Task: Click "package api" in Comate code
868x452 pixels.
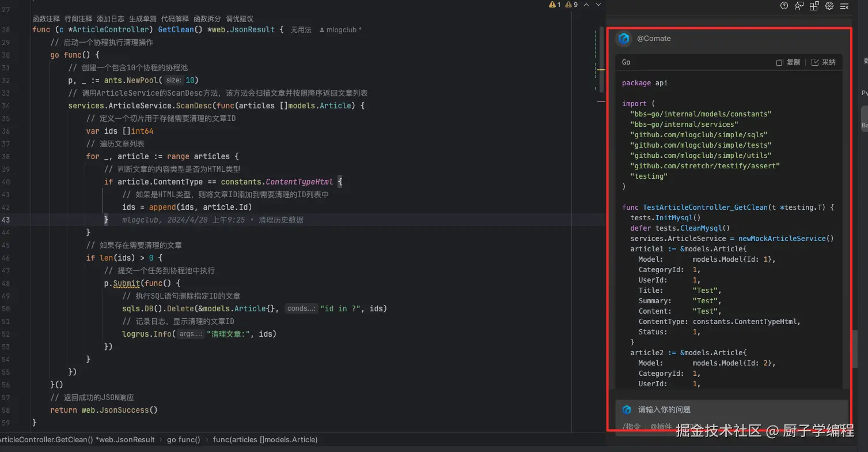Action: pyautogui.click(x=645, y=83)
